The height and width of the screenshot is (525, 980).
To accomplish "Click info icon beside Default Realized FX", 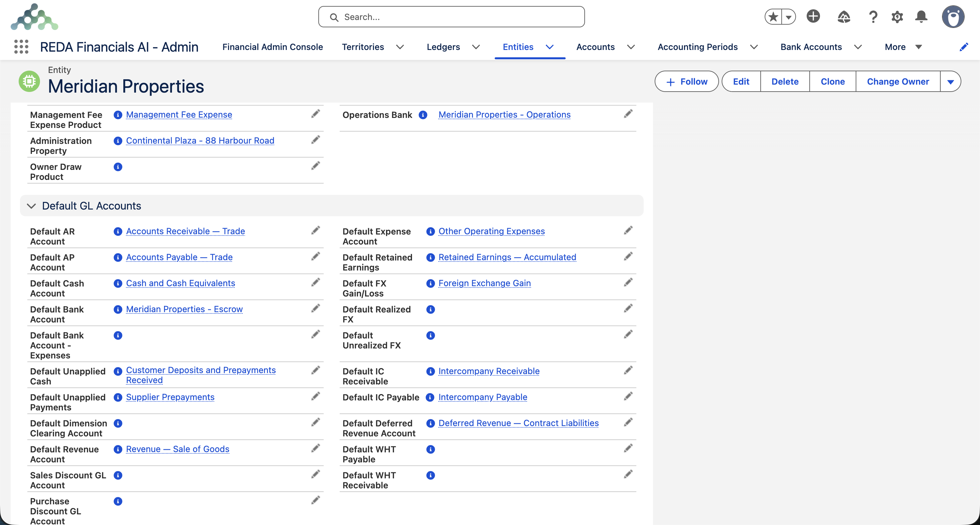I will 430,309.
